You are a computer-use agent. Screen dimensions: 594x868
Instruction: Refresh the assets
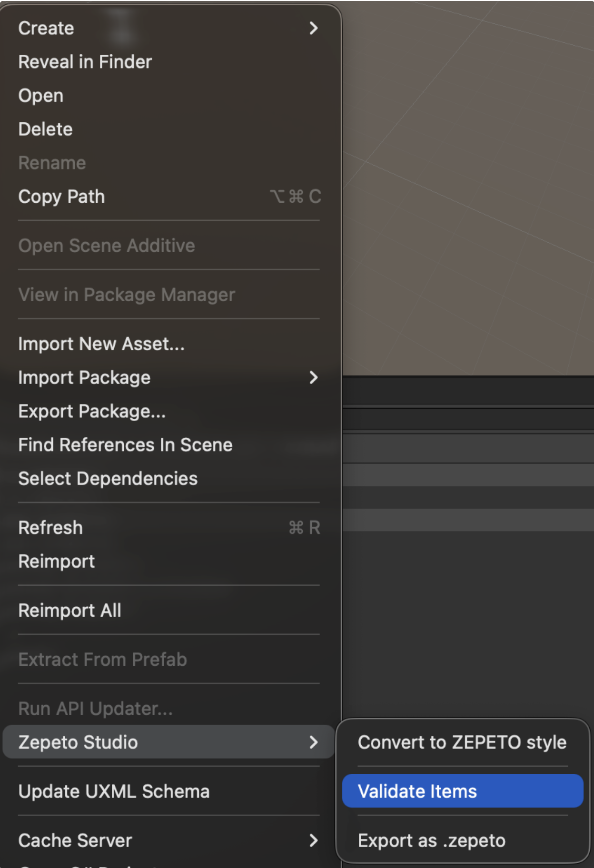click(168, 528)
